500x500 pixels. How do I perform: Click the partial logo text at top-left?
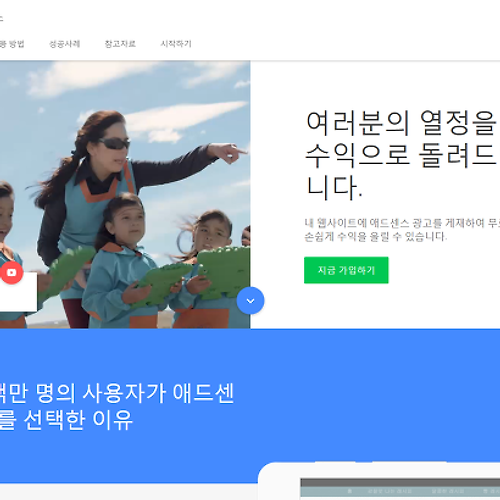(x=1, y=18)
